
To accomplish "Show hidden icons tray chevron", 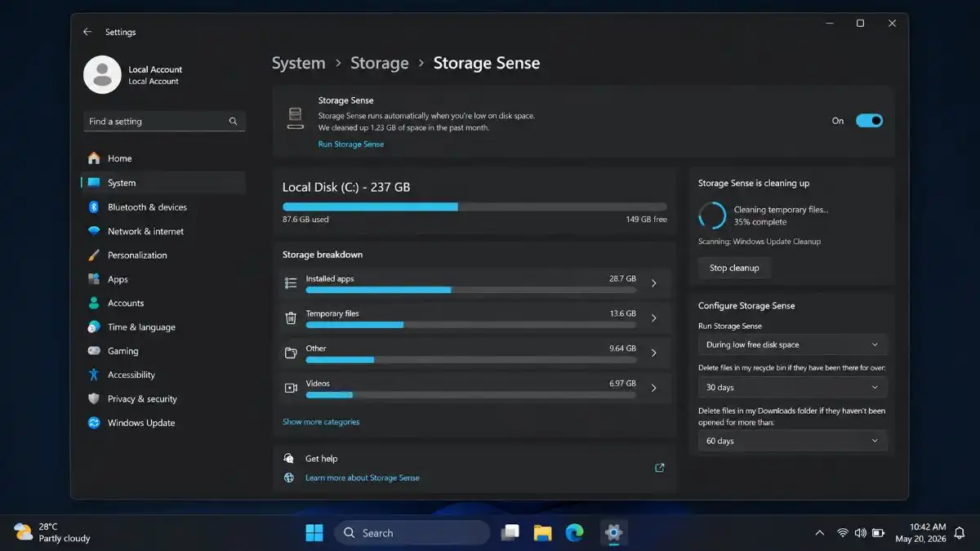I will click(x=820, y=533).
